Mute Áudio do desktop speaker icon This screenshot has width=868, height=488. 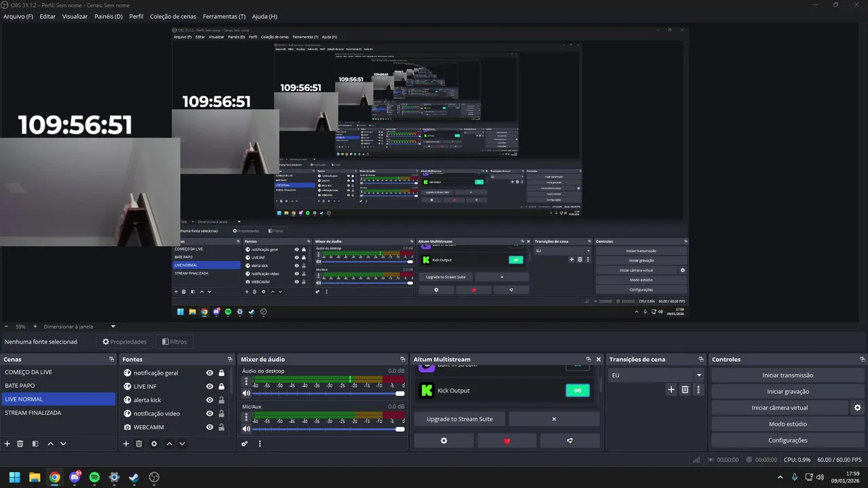246,393
